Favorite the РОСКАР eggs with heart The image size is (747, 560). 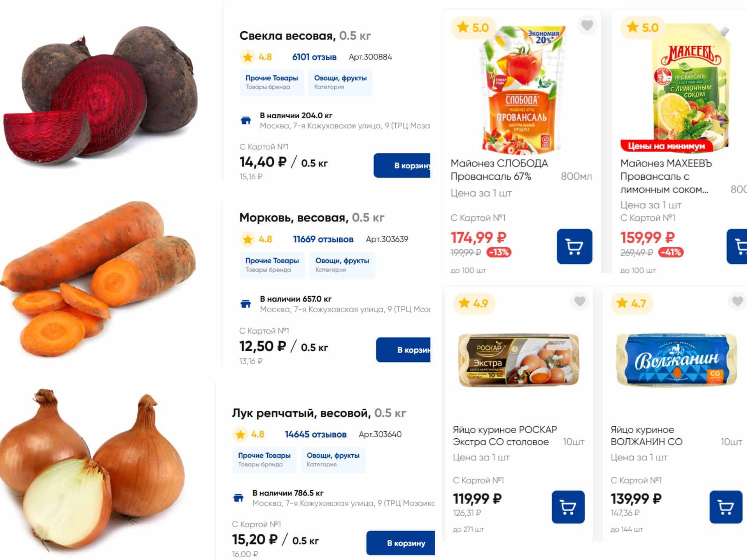point(580,301)
